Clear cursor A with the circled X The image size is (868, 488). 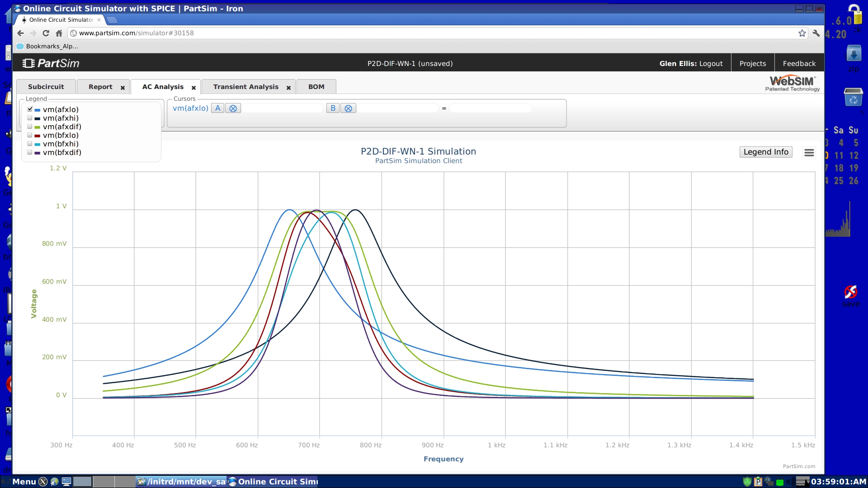click(x=233, y=108)
